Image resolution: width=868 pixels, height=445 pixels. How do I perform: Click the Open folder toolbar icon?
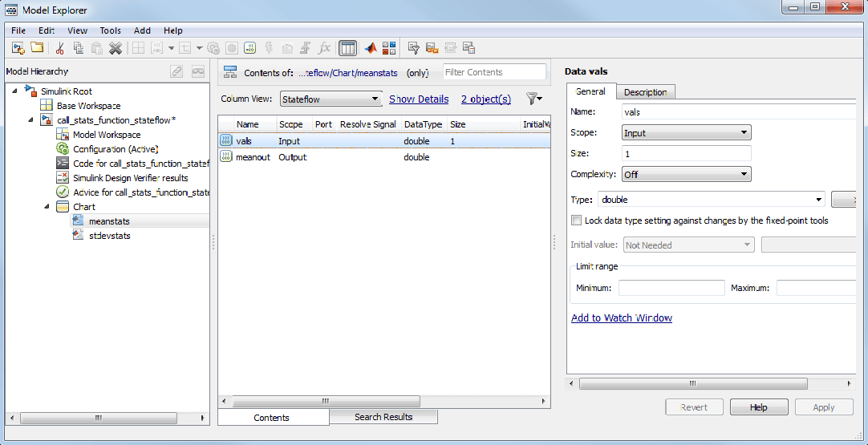pos(37,48)
